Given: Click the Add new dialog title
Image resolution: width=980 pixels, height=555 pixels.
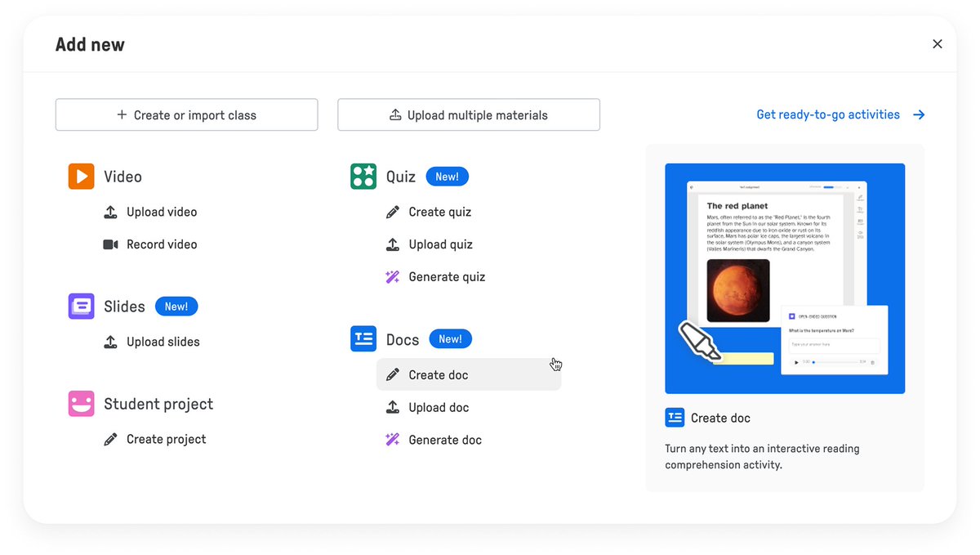Looking at the screenshot, I should pos(90,45).
